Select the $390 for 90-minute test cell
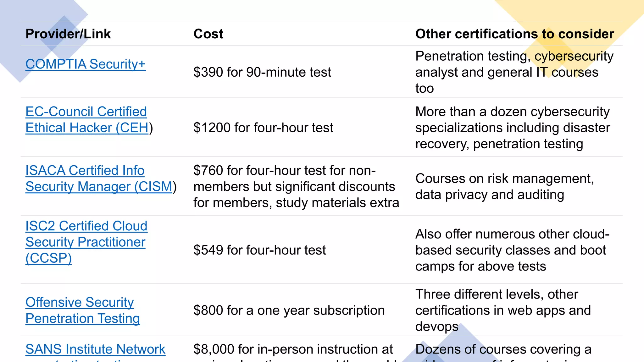 (262, 72)
